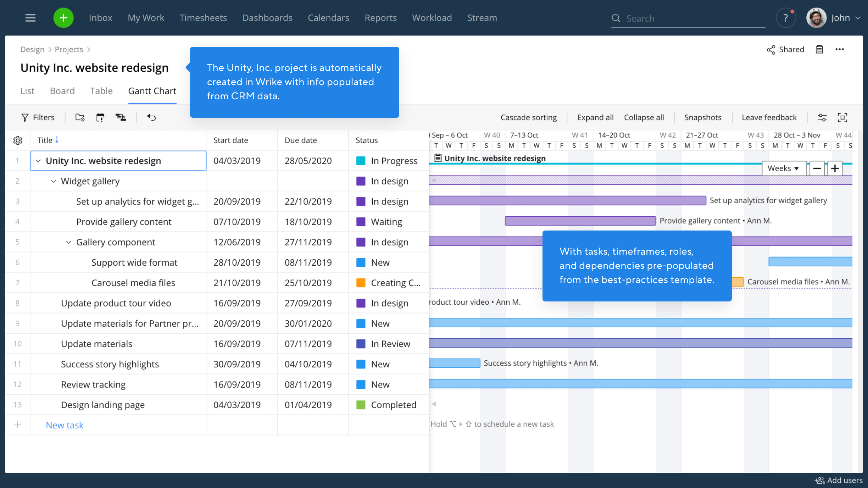Open the help question mark icon

pyautogui.click(x=786, y=18)
